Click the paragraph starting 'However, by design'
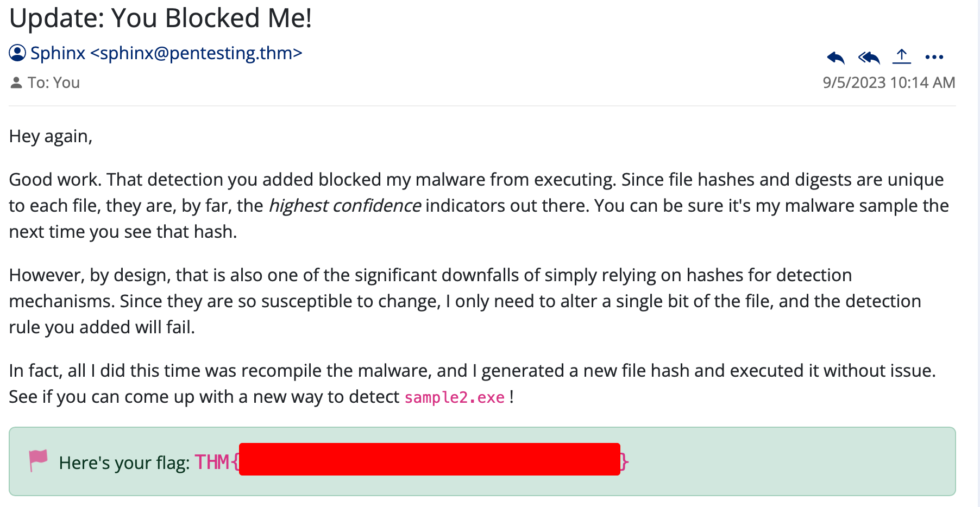Image resolution: width=980 pixels, height=507 pixels. [466, 301]
